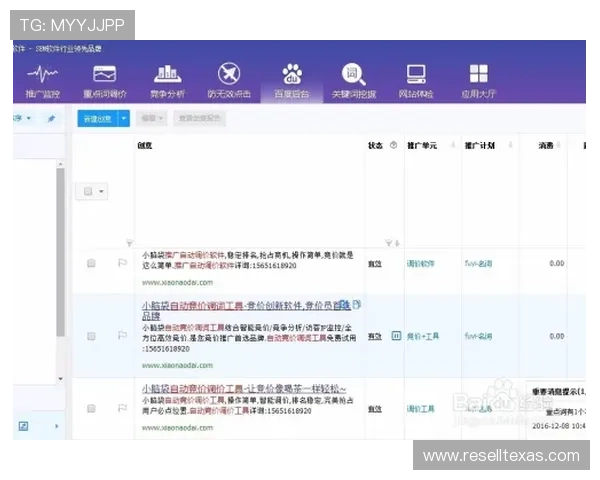Viewport: 600px width, 480px height.
Task: Click the filter funnel icon in 状态 column
Action: (x=388, y=243)
